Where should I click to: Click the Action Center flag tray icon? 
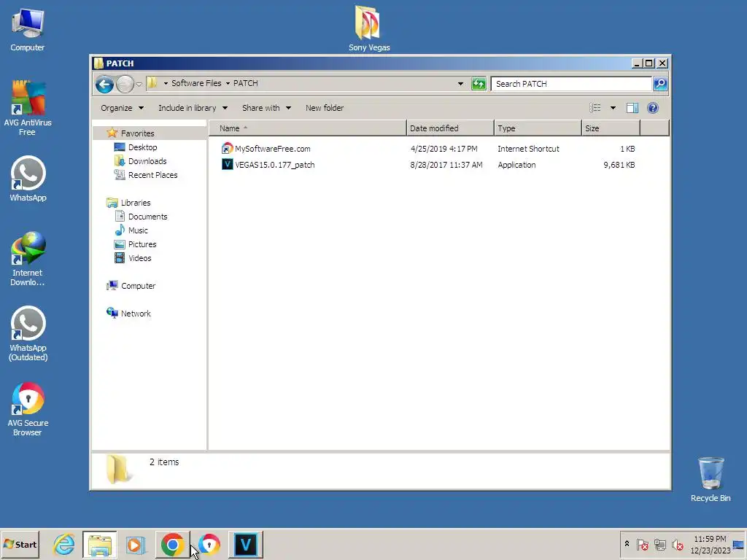point(642,544)
